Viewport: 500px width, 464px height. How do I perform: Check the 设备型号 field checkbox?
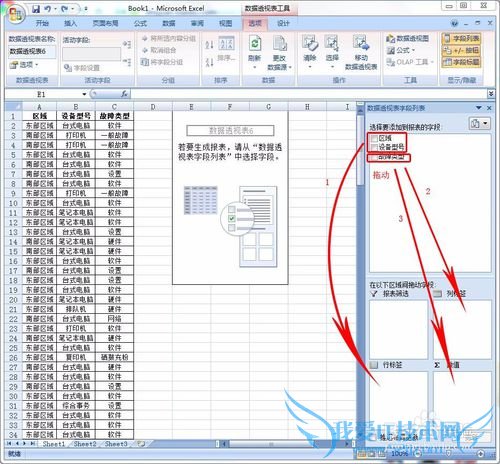[375, 147]
